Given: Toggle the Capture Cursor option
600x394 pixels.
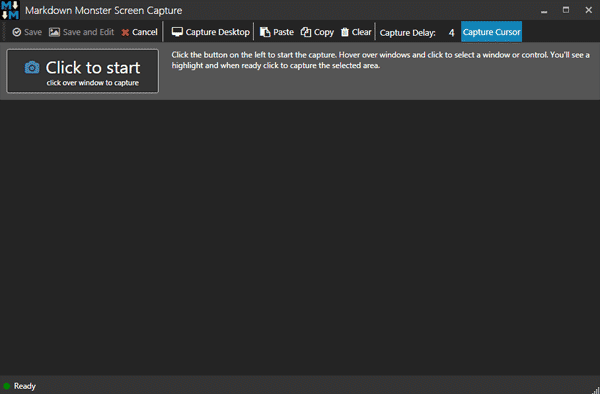Looking at the screenshot, I should click(x=491, y=32).
